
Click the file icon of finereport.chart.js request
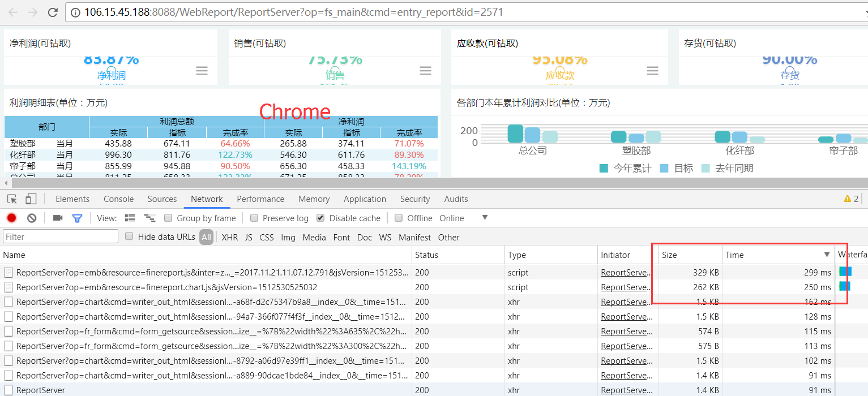[8, 287]
